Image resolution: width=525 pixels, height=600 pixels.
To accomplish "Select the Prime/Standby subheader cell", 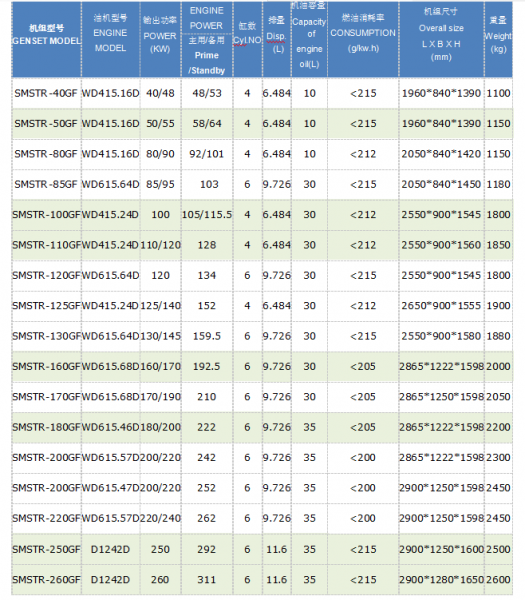I will pos(207,56).
